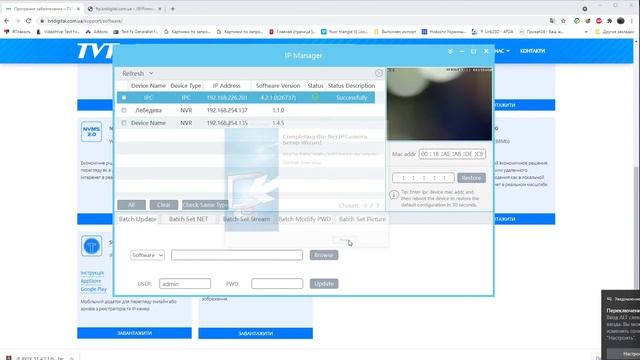Click the Successfully status text
Image resolution: width=640 pixels, height=360 pixels.
[x=351, y=98]
